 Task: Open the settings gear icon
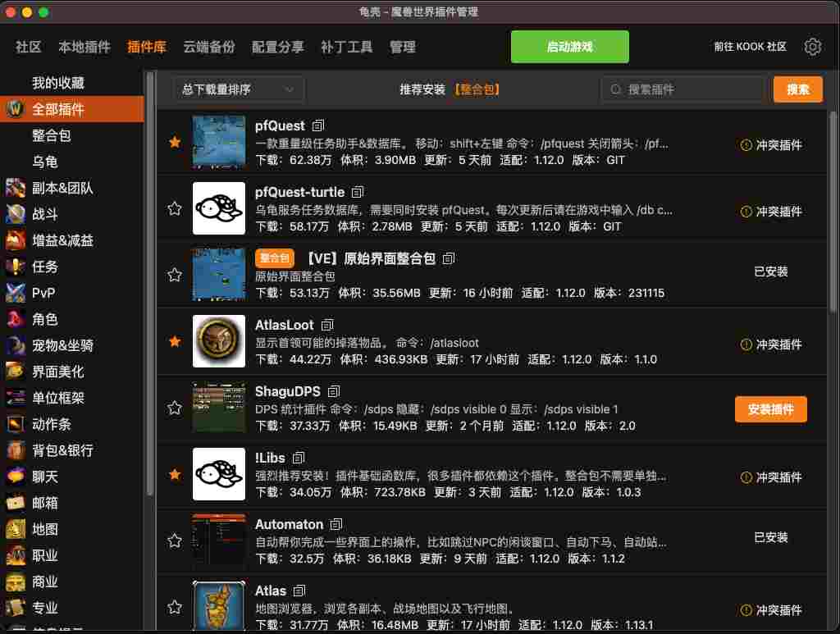coord(812,47)
